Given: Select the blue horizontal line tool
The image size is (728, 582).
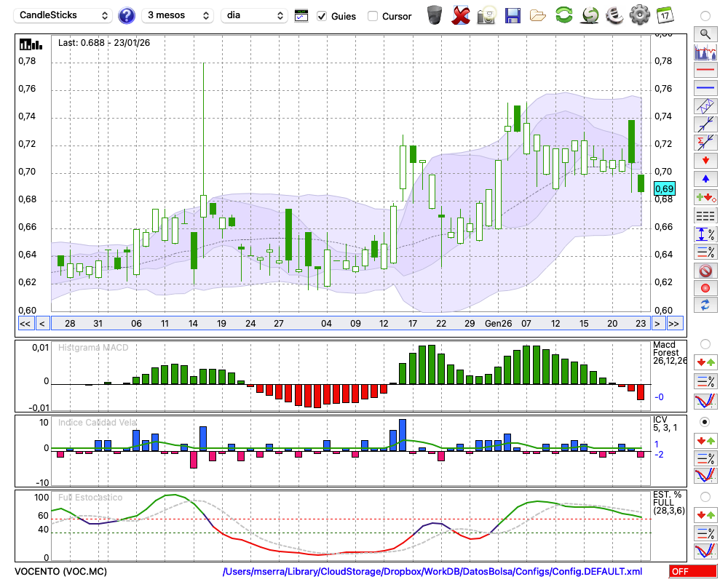Looking at the screenshot, I should 705,88.
